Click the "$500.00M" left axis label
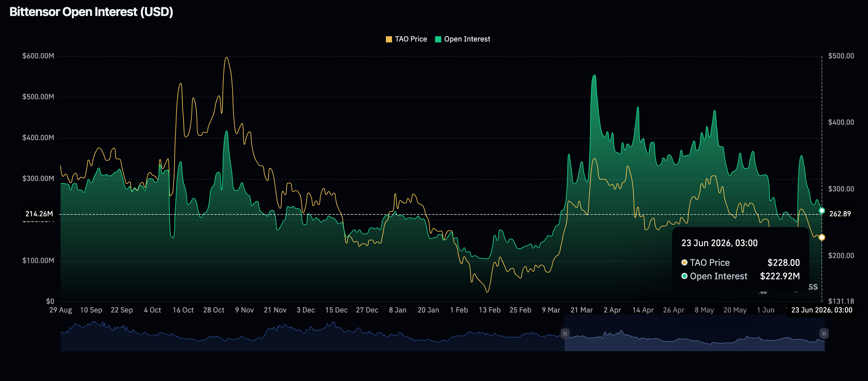Image resolution: width=868 pixels, height=381 pixels. coord(38,97)
